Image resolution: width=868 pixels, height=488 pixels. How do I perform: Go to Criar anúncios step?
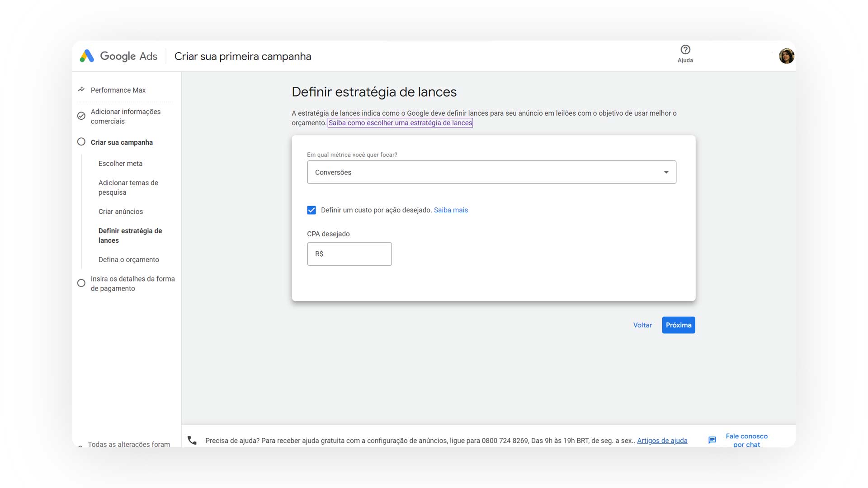[x=121, y=211]
